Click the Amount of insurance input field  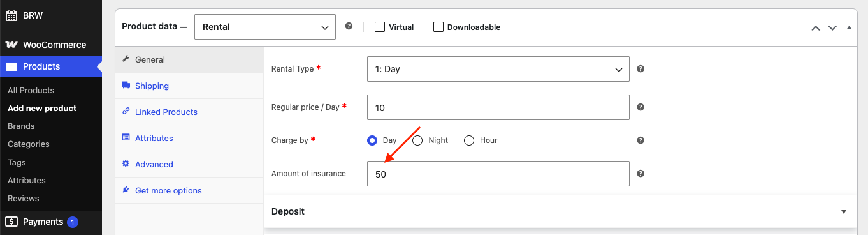tap(498, 174)
